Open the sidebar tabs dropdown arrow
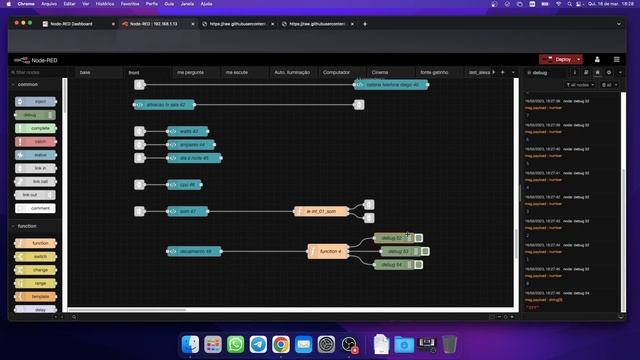 pos(620,73)
